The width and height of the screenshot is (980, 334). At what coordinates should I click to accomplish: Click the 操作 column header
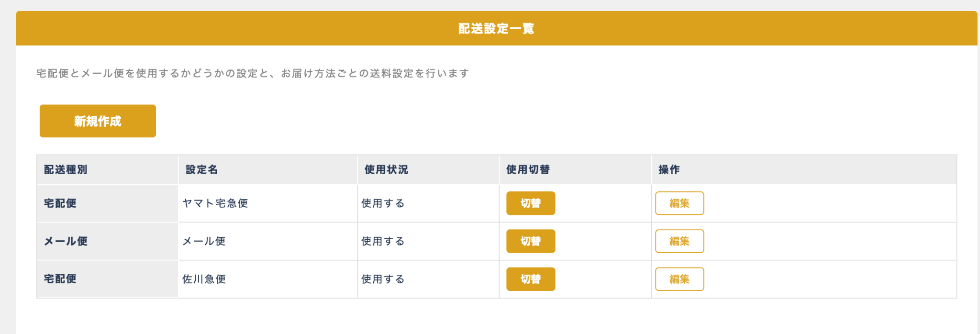point(669,170)
